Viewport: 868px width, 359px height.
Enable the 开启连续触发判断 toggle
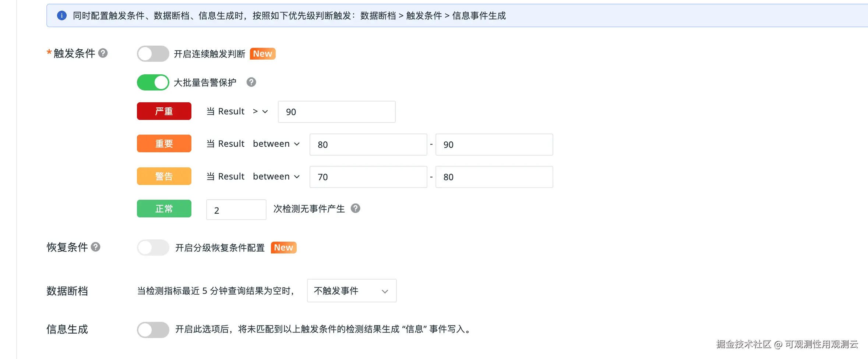[153, 54]
